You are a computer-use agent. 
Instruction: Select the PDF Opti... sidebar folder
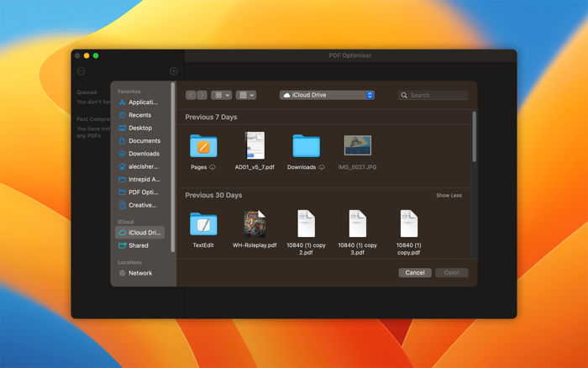pos(139,192)
